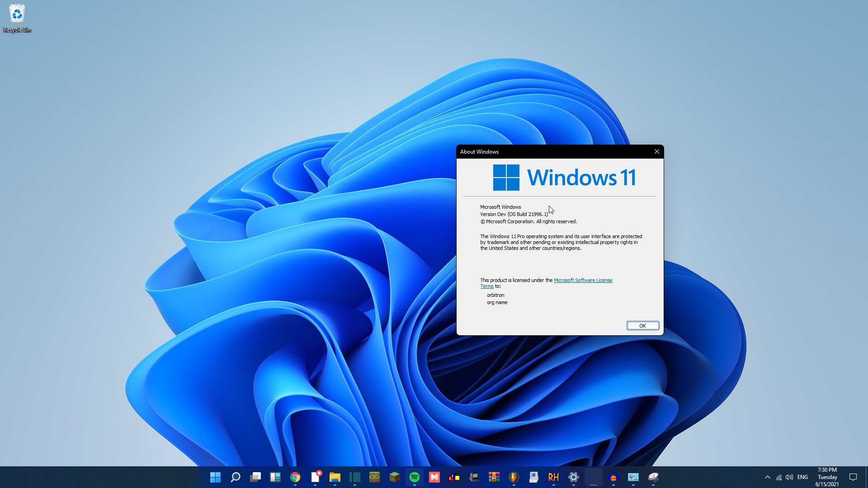Launch Google Chrome from the taskbar
The width and height of the screenshot is (868, 488).
[295, 477]
